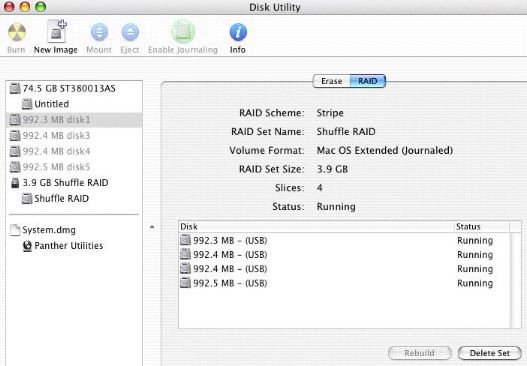Image resolution: width=527 pixels, height=366 pixels.
Task: Switch to the Erase tab
Action: 331,81
